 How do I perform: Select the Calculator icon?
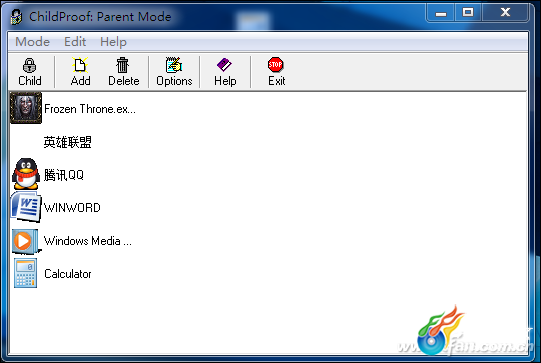[x=26, y=273]
